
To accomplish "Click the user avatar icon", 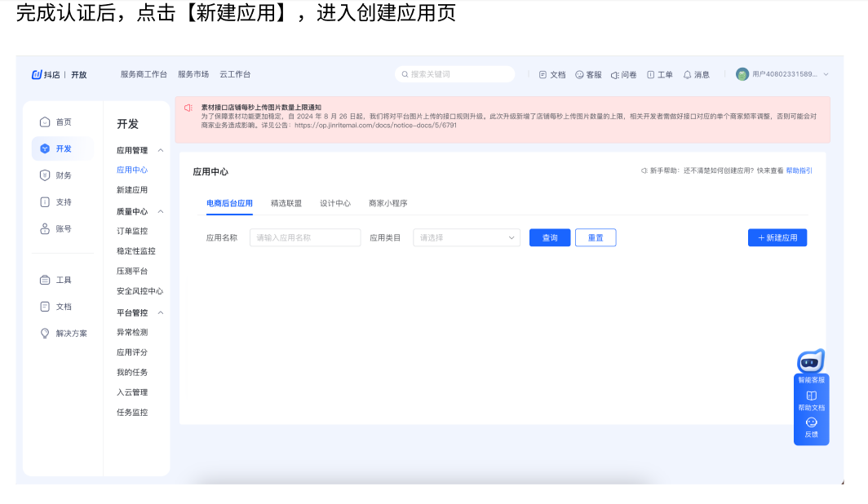I will point(742,74).
